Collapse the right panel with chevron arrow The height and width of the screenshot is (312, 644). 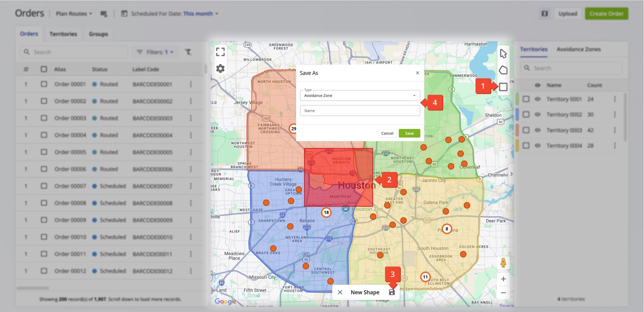[511, 174]
